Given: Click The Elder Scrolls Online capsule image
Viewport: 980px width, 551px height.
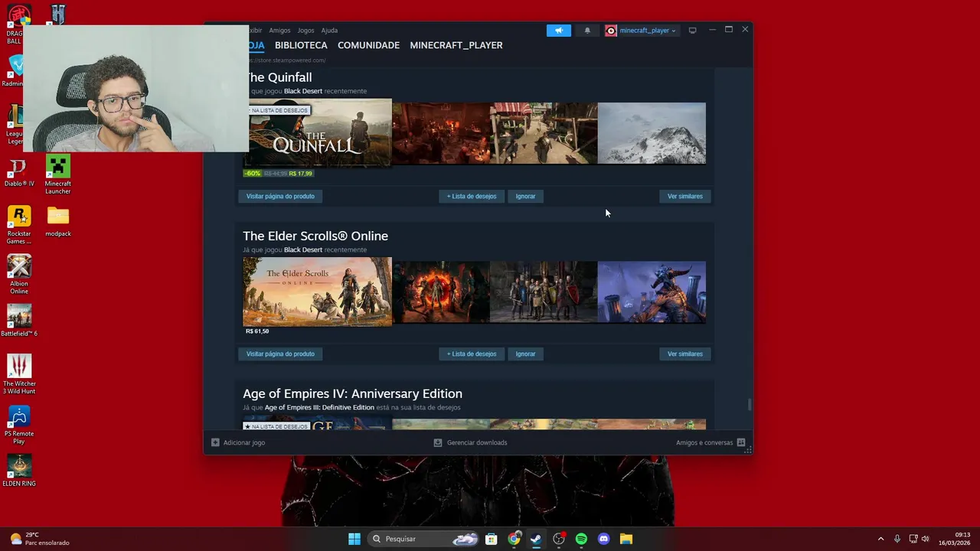Looking at the screenshot, I should (317, 292).
